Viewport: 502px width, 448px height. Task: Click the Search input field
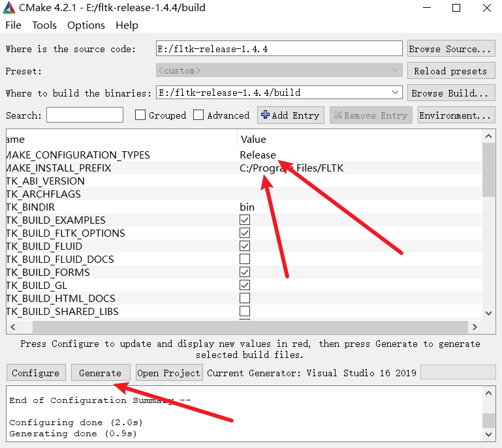85,115
